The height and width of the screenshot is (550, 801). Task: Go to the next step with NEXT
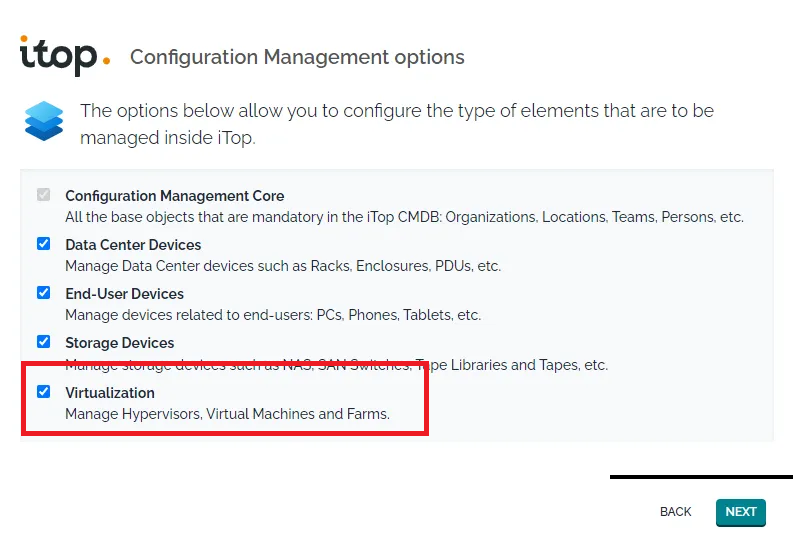click(740, 512)
